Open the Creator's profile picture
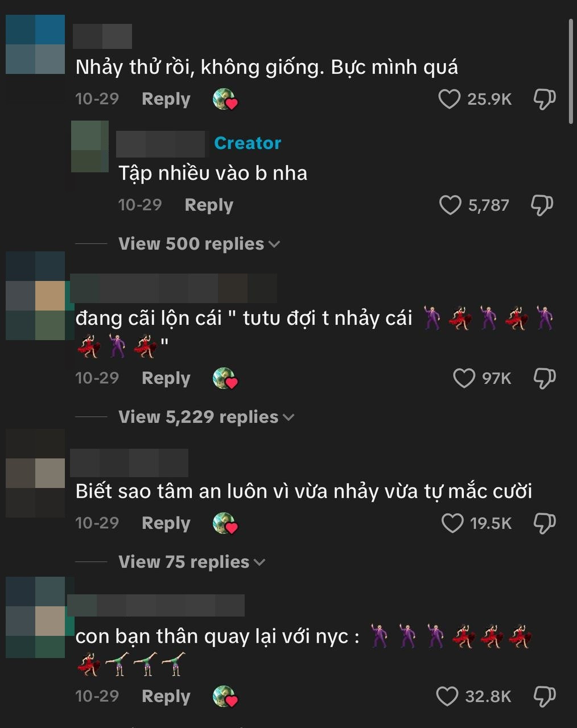Viewport: 577px width, 728px height. [90, 146]
